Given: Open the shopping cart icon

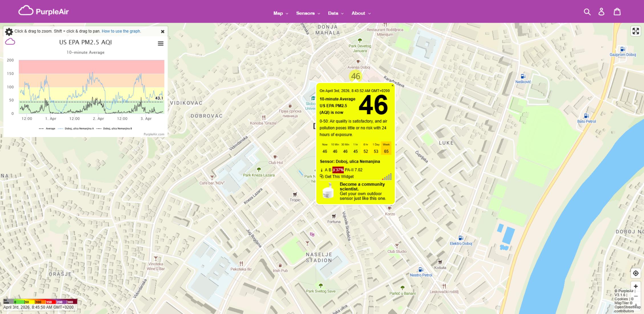Looking at the screenshot, I should click(617, 12).
